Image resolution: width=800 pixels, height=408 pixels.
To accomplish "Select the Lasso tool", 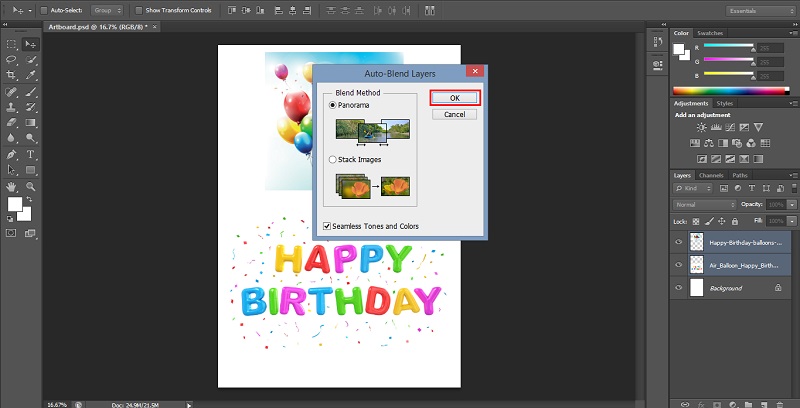I will point(11,59).
